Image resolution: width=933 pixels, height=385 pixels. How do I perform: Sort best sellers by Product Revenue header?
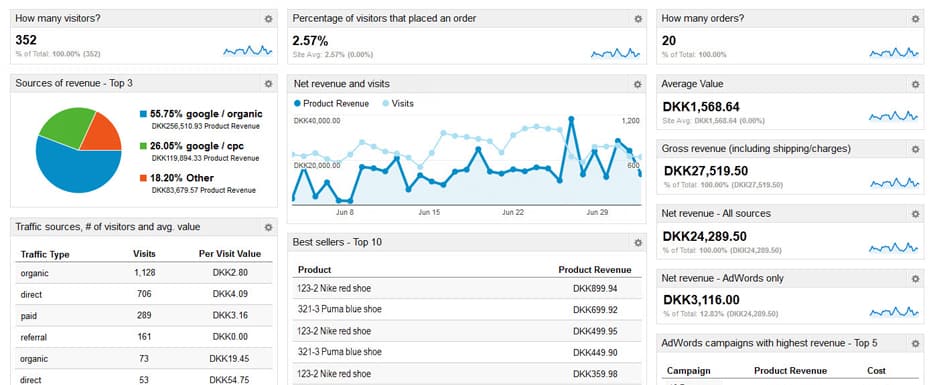(594, 270)
